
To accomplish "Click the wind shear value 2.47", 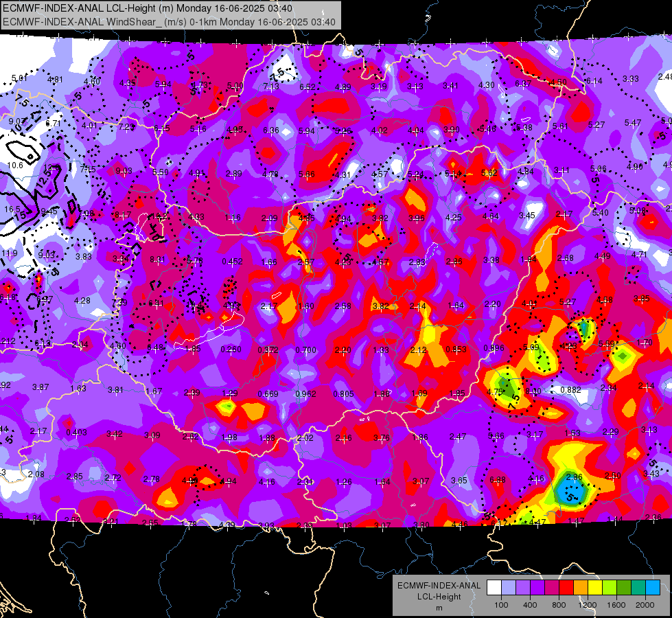I will pos(457,437).
